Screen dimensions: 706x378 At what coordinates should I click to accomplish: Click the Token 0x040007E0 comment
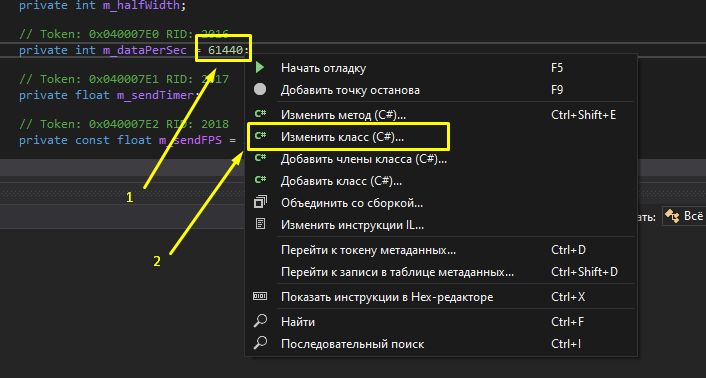[x=124, y=34]
